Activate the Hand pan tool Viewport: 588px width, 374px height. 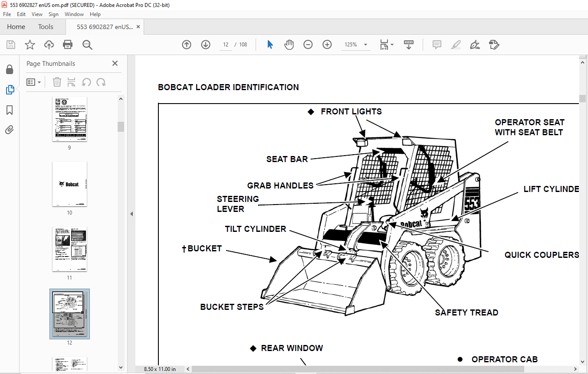(289, 45)
